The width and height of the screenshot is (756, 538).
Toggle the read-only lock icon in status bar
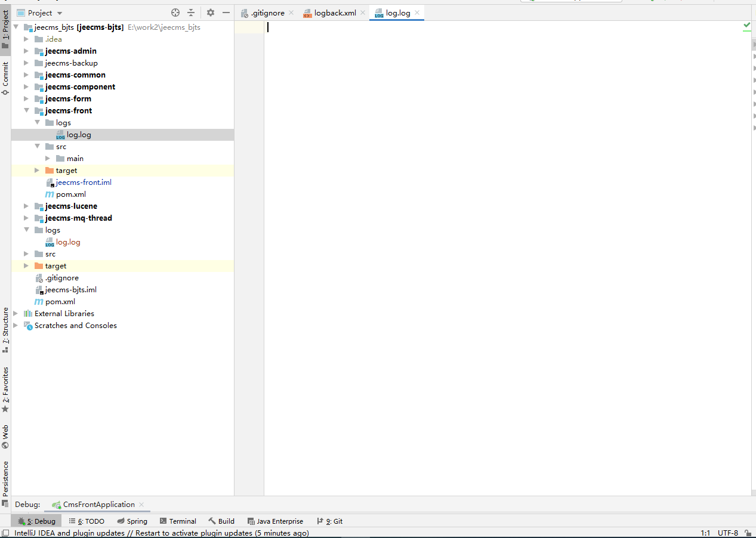click(x=748, y=533)
